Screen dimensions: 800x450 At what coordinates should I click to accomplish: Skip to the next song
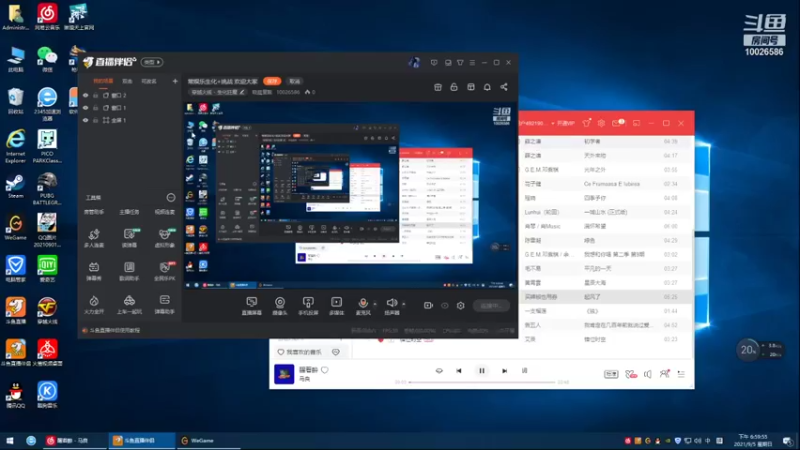tap(504, 371)
